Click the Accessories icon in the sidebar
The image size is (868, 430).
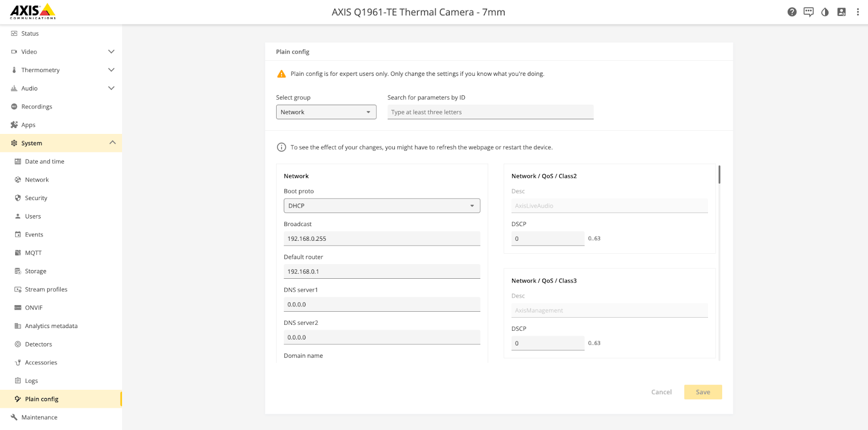click(x=18, y=363)
